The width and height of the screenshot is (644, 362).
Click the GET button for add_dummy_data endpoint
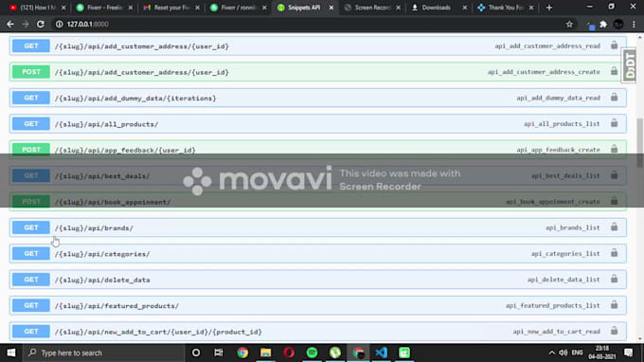click(31, 98)
